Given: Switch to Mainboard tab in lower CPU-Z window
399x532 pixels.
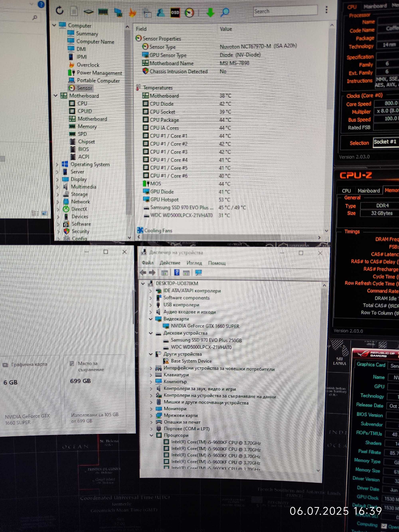Looking at the screenshot, I should 369,191.
